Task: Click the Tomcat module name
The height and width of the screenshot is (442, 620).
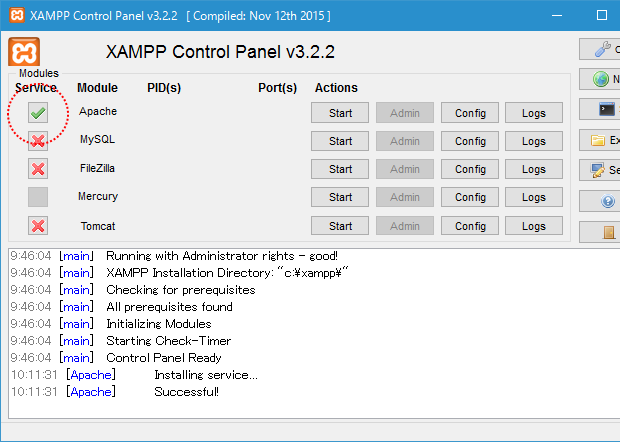Action: 98,226
